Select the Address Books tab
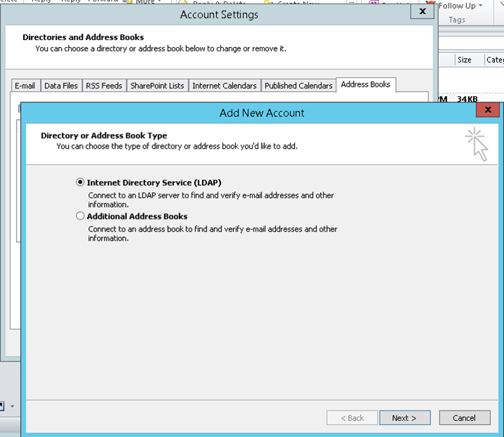Image resolution: width=504 pixels, height=437 pixels. [365, 85]
